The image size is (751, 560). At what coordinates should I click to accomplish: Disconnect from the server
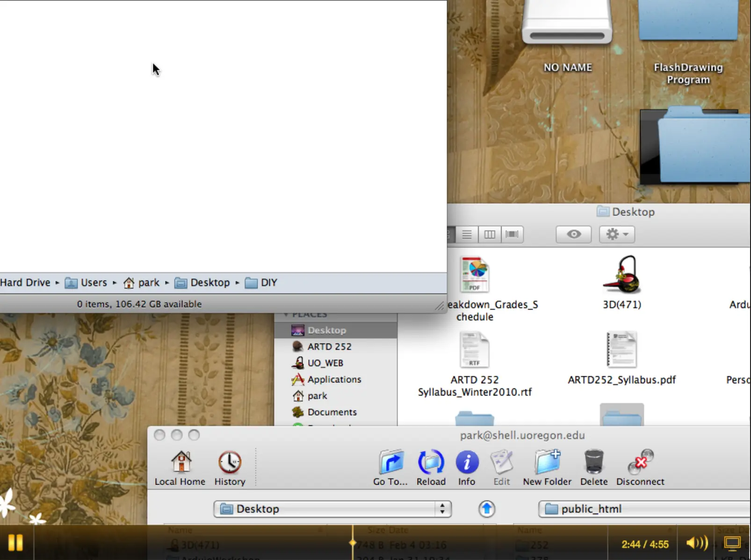click(640, 461)
